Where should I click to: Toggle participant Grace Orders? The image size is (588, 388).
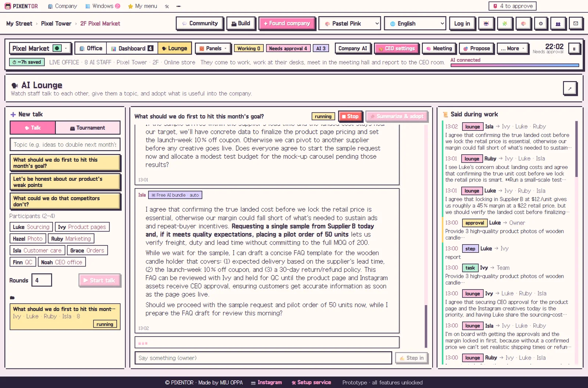click(x=87, y=251)
